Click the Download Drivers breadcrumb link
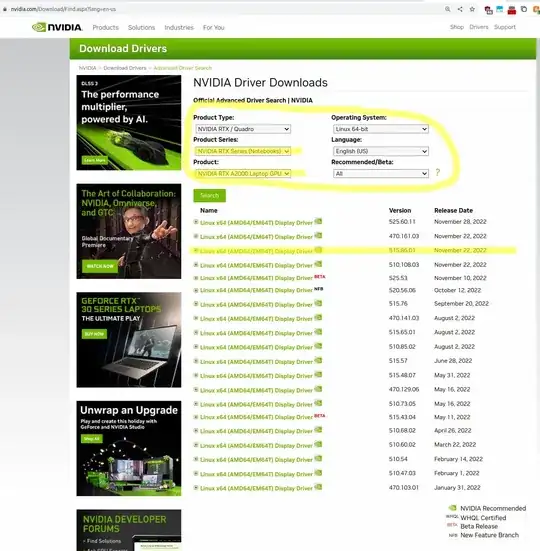This screenshot has width=540, height=551. (125, 68)
